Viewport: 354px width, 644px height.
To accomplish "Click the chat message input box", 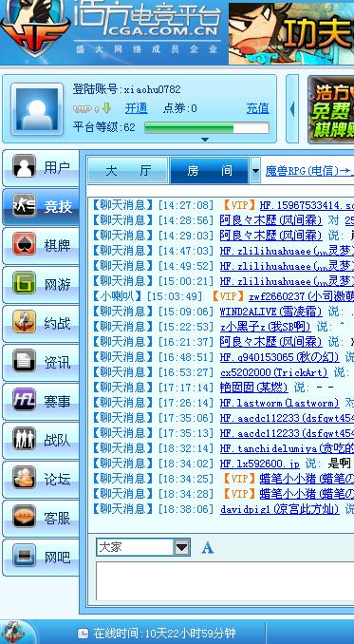I will 225,581.
